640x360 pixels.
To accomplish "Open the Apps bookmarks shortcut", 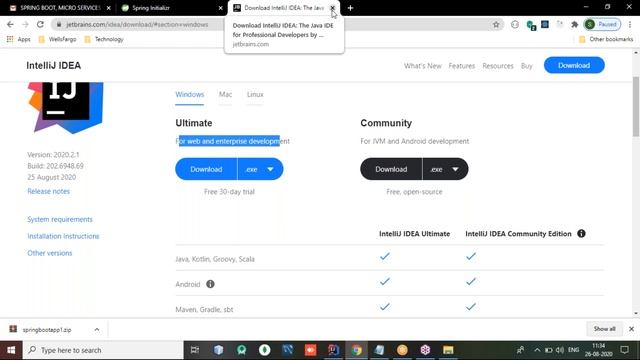I will (x=19, y=39).
